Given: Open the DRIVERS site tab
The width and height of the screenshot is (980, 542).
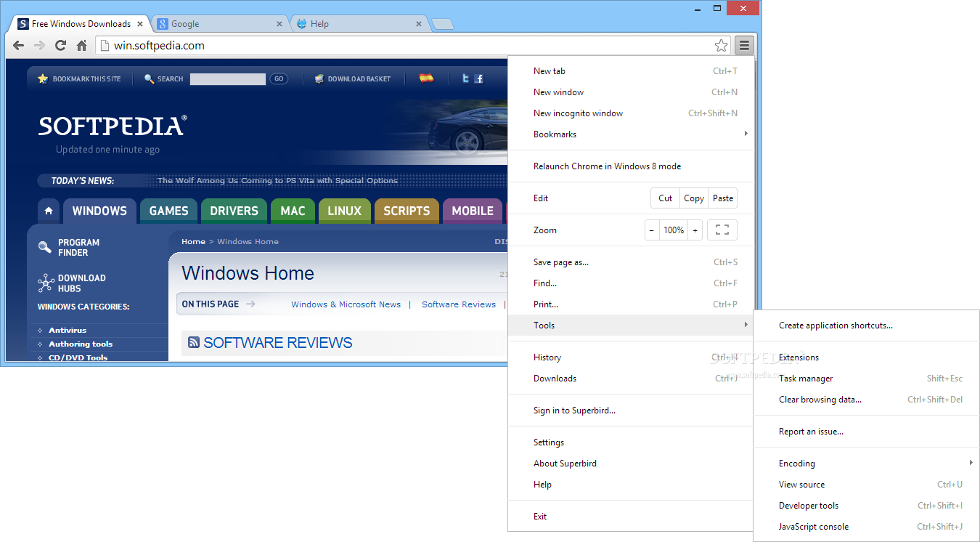Looking at the screenshot, I should [234, 211].
